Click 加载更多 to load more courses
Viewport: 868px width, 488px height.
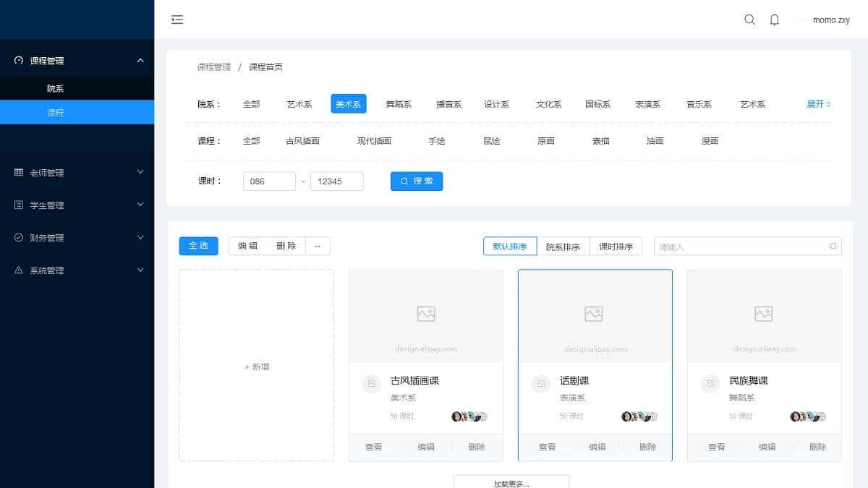point(511,482)
